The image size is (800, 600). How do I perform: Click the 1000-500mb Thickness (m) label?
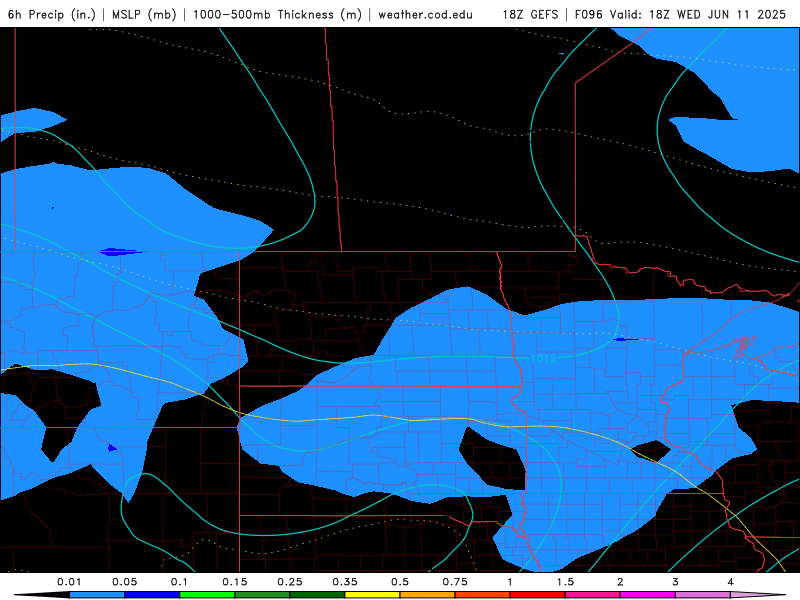277,14
